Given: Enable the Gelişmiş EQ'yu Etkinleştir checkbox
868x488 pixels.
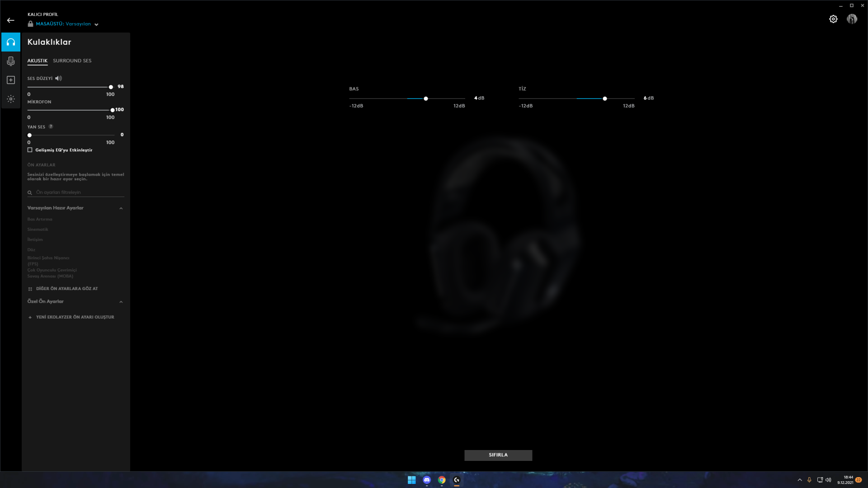Looking at the screenshot, I should [30, 150].
